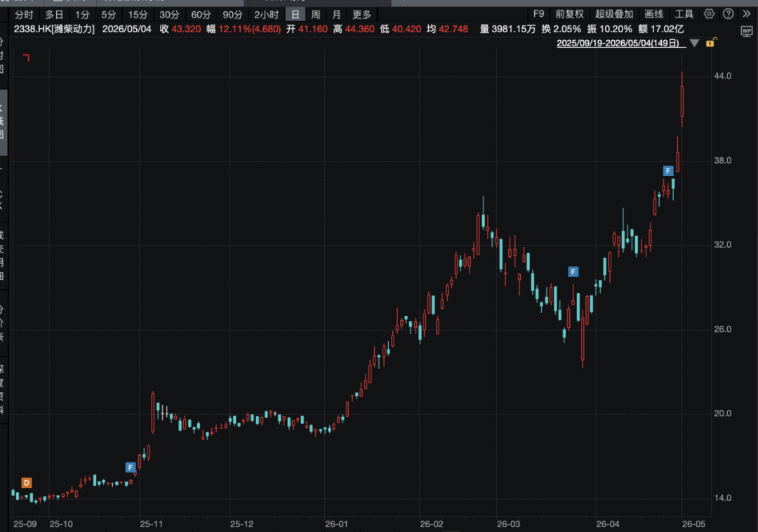The image size is (758, 532).
Task: Click the low price 40.420
Action: click(x=406, y=29)
